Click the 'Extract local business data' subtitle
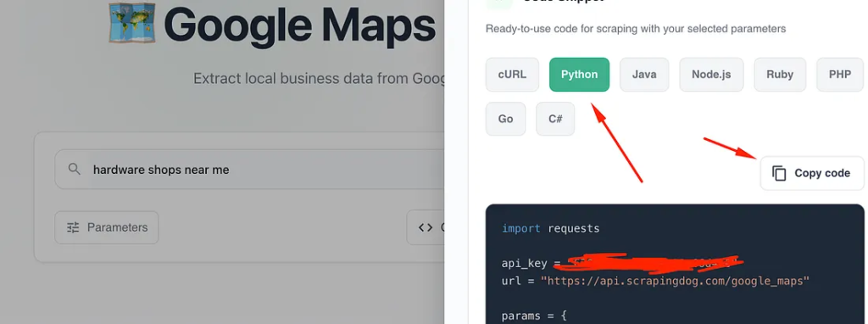This screenshot has width=868, height=324. coord(319,79)
